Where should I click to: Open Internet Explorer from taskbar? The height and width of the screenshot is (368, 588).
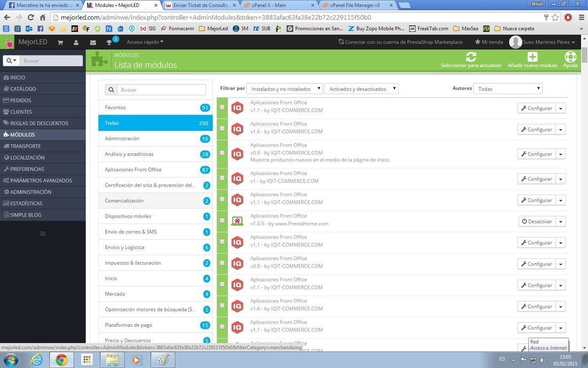36,360
